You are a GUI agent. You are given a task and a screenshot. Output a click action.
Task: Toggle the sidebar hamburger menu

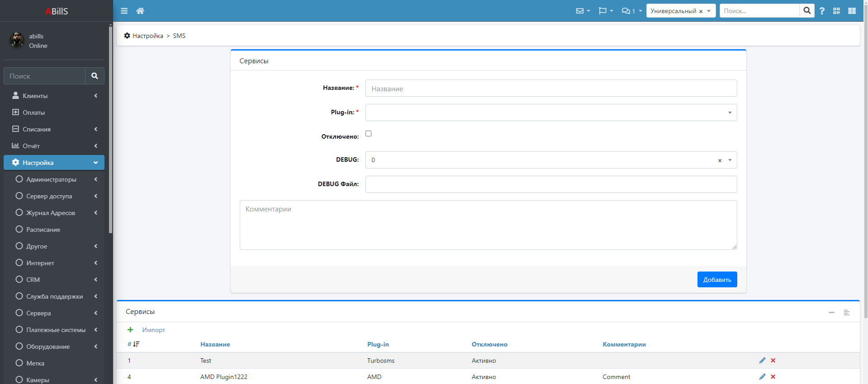(x=124, y=11)
